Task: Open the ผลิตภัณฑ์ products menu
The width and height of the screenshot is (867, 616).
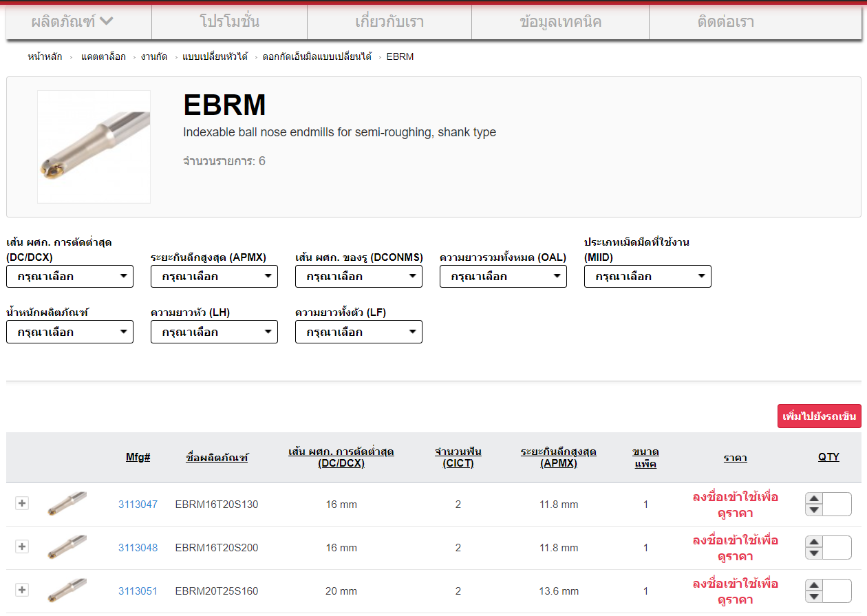Action: tap(72, 21)
